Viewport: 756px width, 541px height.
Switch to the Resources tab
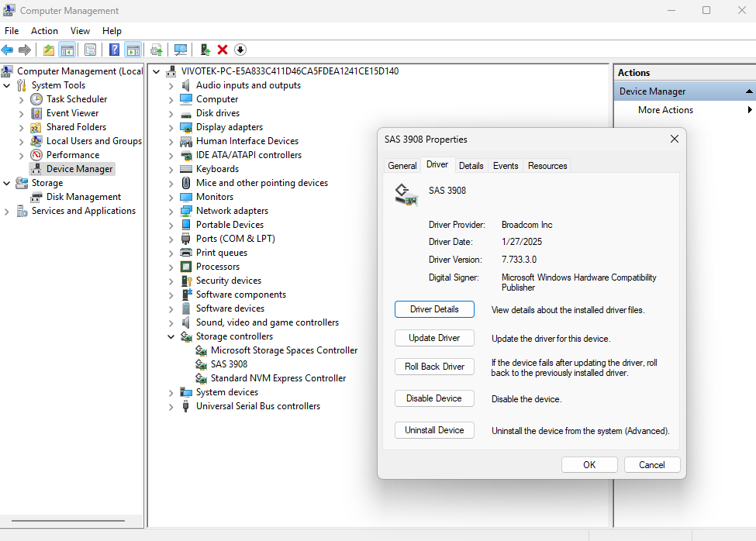[x=547, y=166]
